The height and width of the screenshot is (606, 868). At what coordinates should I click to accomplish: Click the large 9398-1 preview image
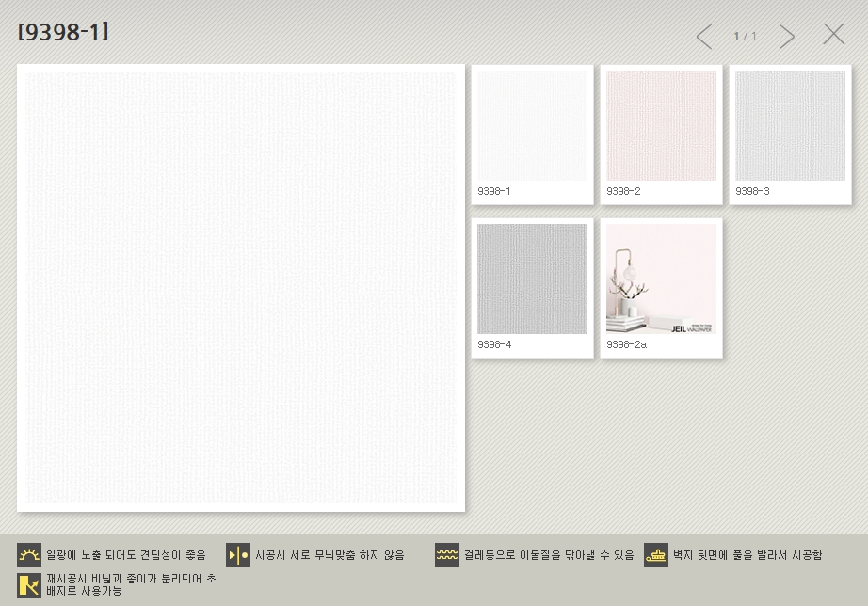(241, 288)
